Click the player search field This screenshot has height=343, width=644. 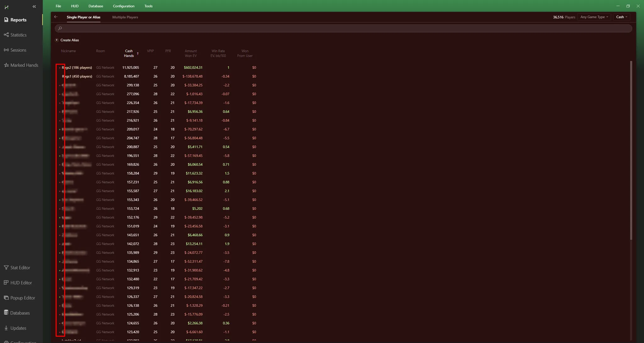pyautogui.click(x=343, y=28)
